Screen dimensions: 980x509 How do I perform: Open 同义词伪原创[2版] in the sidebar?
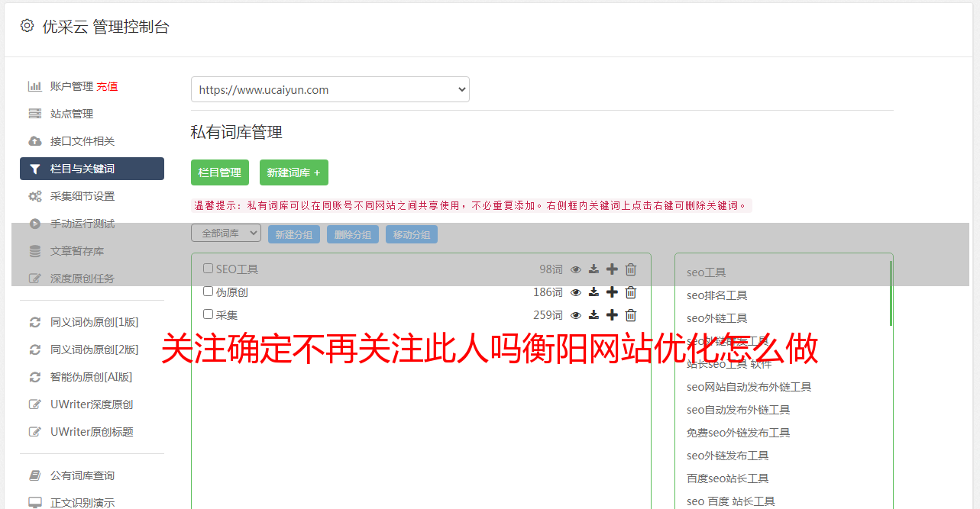(95, 350)
